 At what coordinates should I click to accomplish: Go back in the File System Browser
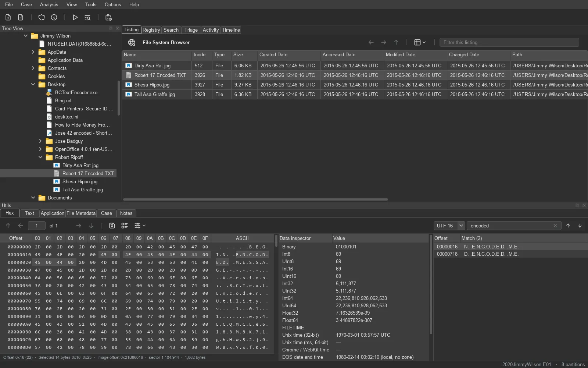(x=371, y=42)
